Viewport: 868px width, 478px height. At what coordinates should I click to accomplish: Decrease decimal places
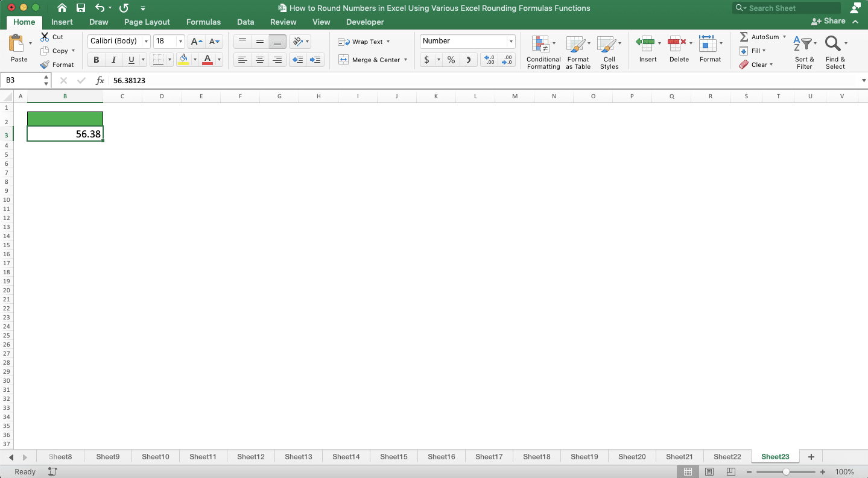(x=507, y=60)
